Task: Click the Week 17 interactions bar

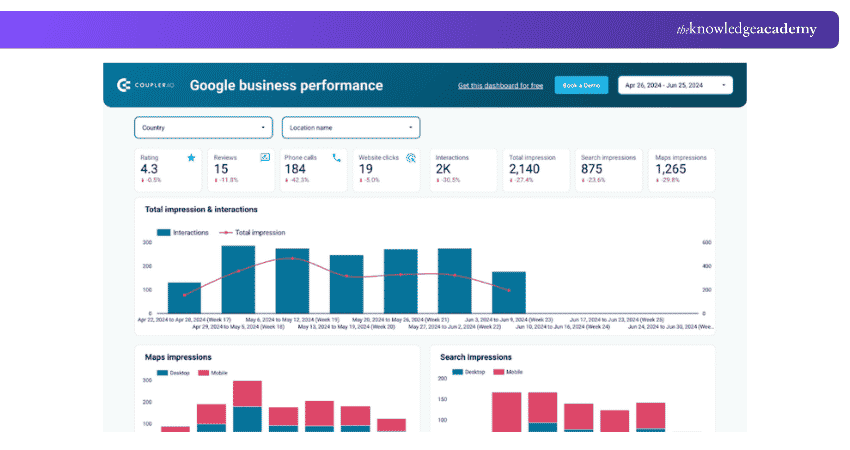Action: click(184, 298)
